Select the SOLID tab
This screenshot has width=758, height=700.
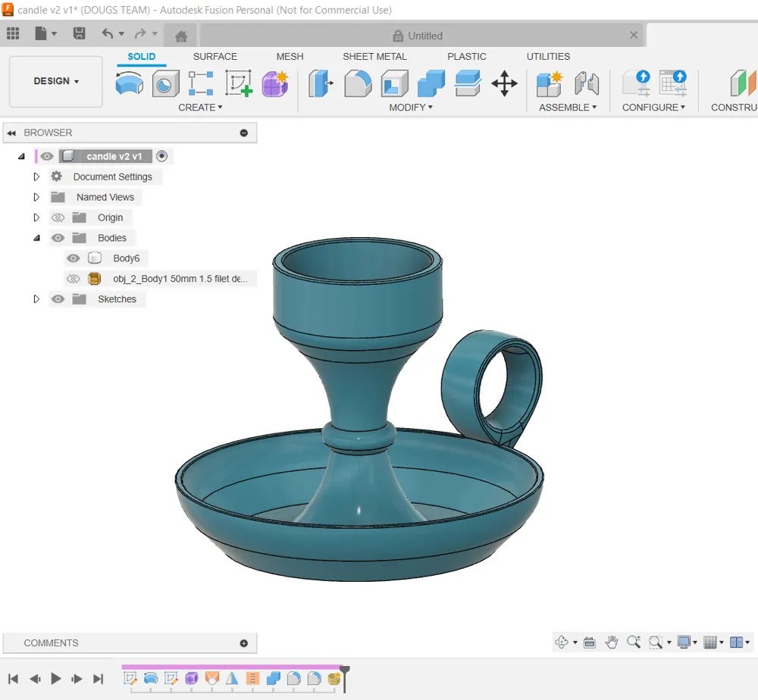(142, 57)
